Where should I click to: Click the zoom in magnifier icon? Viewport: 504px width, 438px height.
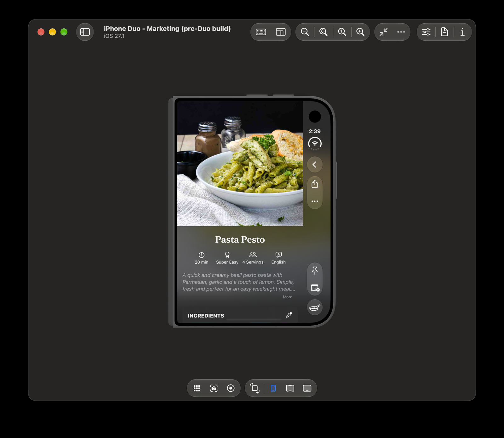(x=360, y=32)
